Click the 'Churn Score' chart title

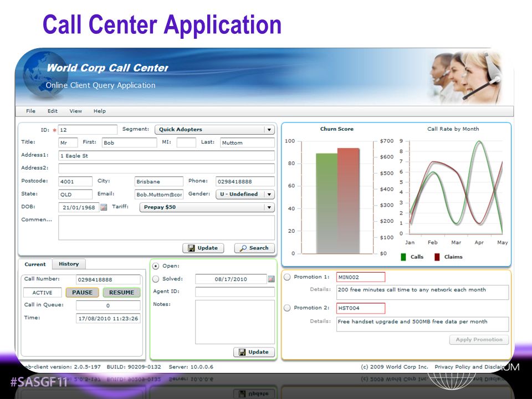(336, 129)
